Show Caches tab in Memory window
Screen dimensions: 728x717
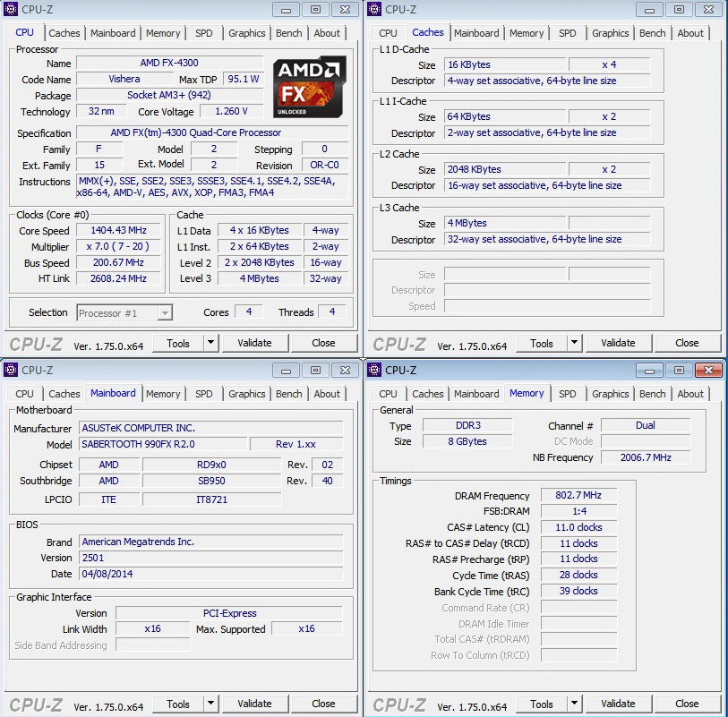[x=428, y=394]
